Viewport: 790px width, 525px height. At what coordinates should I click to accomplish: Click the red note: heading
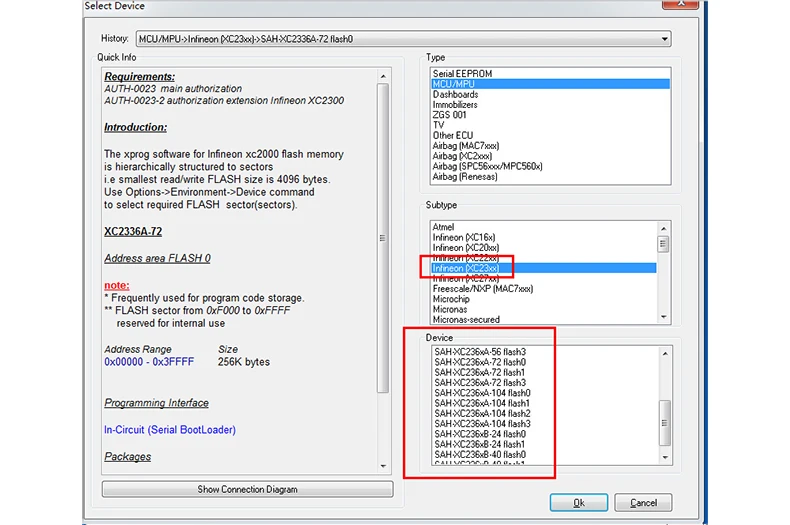pos(117,285)
